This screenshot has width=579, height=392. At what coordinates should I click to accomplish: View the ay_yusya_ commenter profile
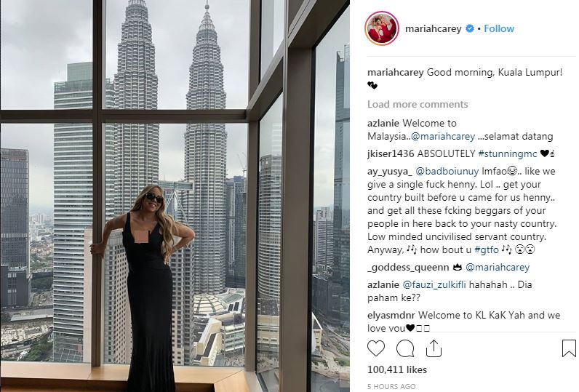pos(390,171)
